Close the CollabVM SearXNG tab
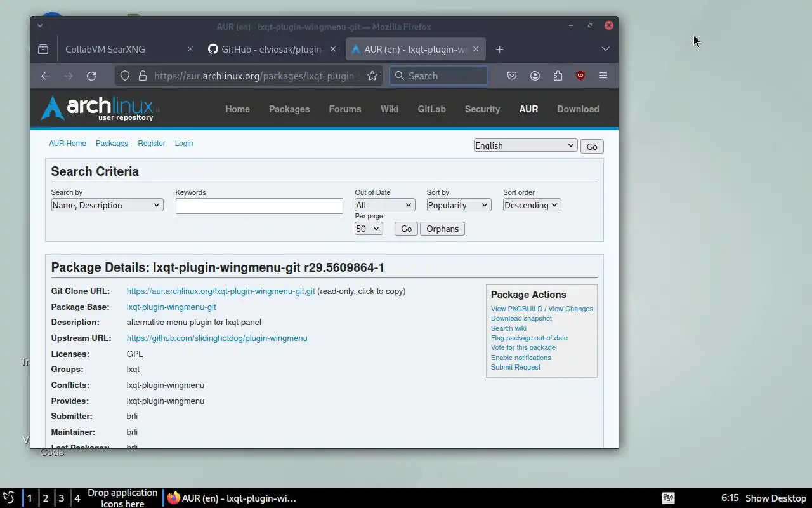 coord(190,49)
